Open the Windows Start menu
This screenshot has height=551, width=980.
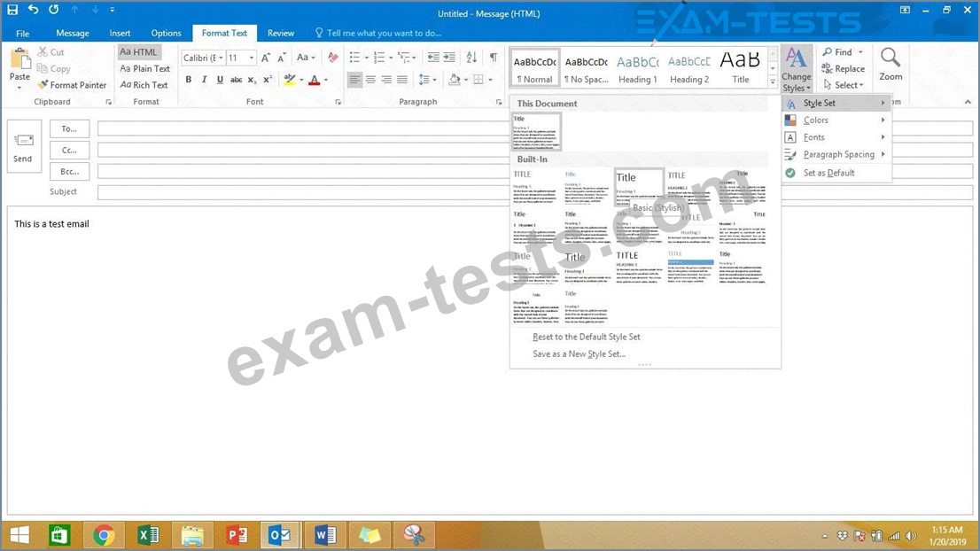tap(19, 535)
